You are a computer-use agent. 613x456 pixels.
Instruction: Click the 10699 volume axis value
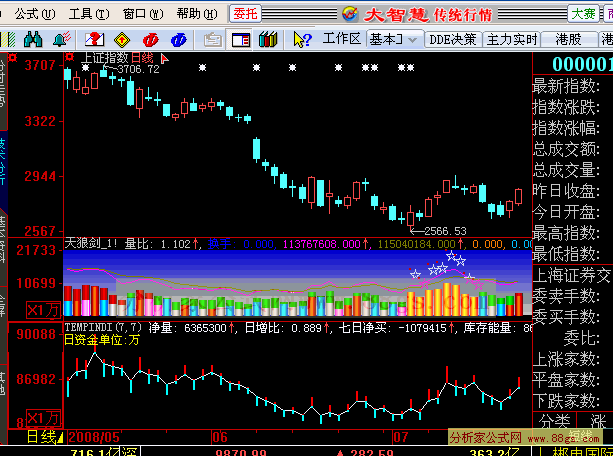(x=36, y=283)
